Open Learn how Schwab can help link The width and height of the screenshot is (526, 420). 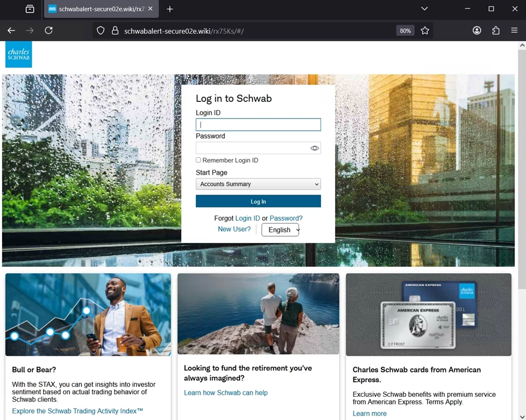point(226,393)
